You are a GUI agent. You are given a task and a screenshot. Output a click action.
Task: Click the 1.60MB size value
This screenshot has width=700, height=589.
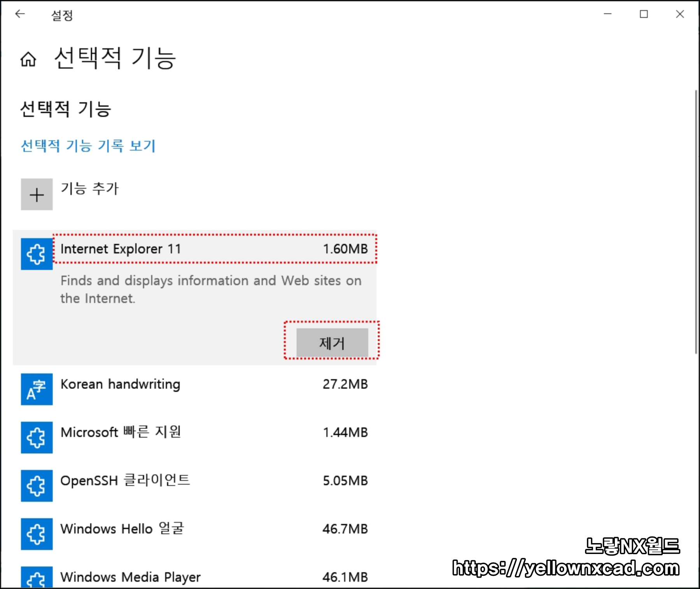(345, 249)
